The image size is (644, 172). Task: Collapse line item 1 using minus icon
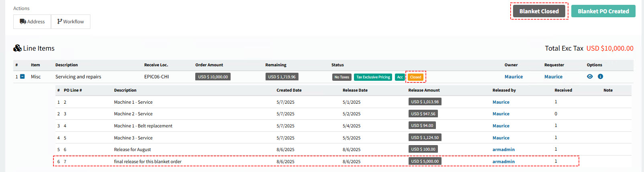[22, 76]
